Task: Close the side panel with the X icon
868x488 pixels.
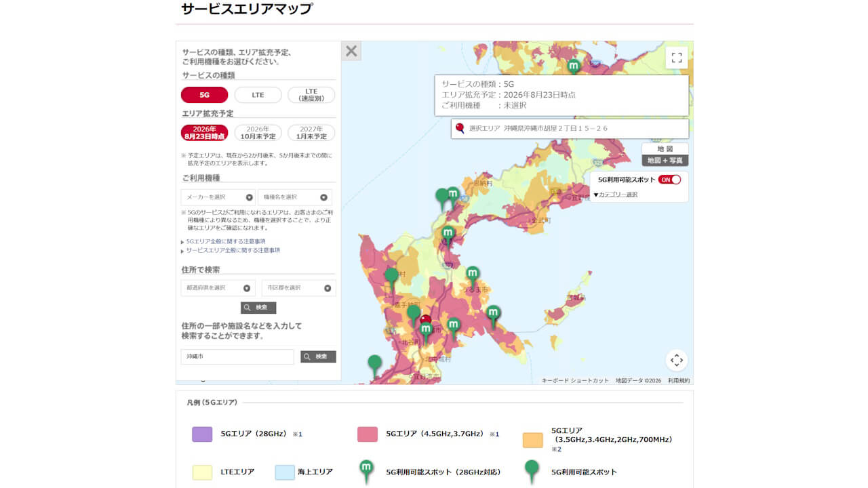Action: 351,51
